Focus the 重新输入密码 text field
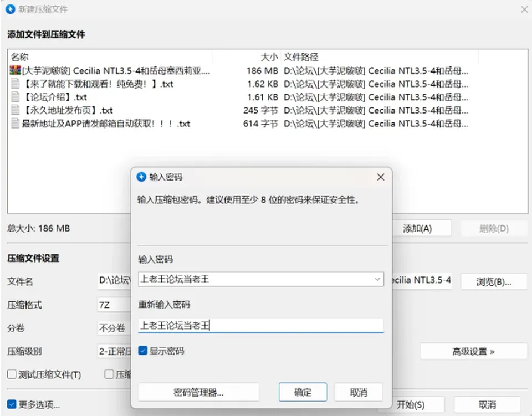The width and height of the screenshot is (532, 416). coord(261,326)
